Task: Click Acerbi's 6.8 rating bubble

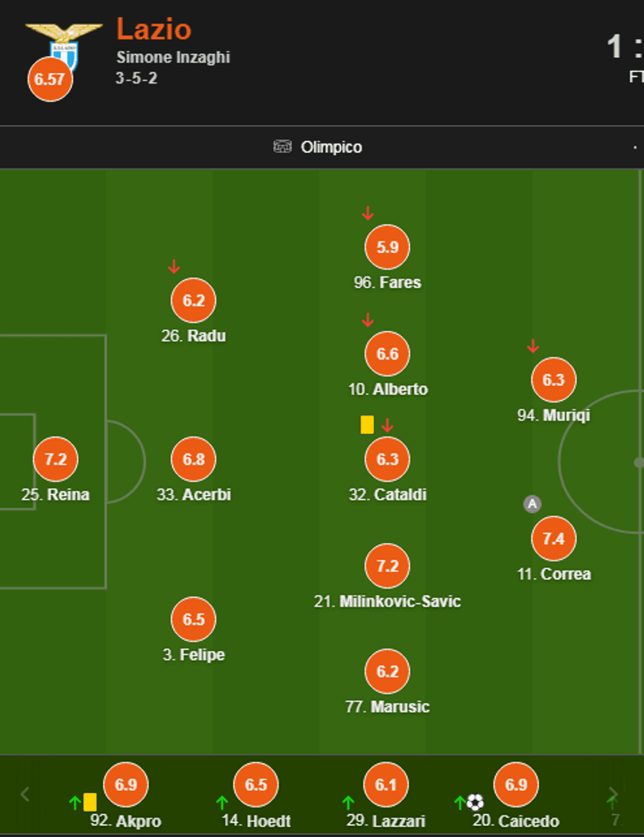Action: click(x=194, y=460)
